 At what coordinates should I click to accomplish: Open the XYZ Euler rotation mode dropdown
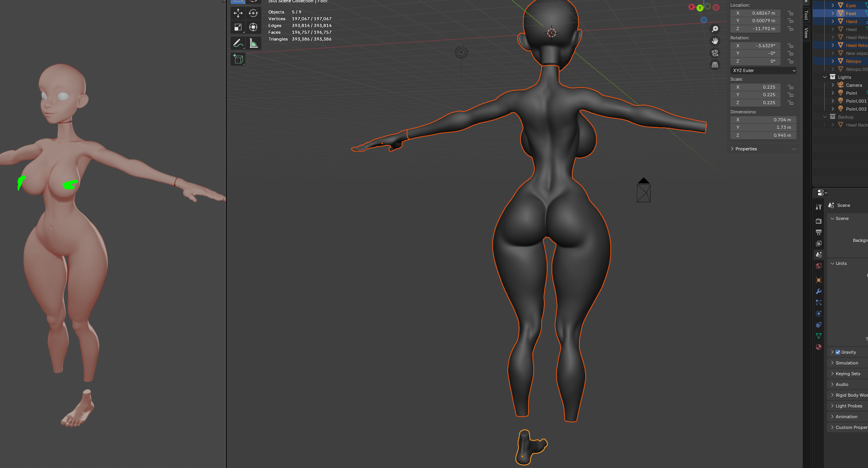pos(763,70)
